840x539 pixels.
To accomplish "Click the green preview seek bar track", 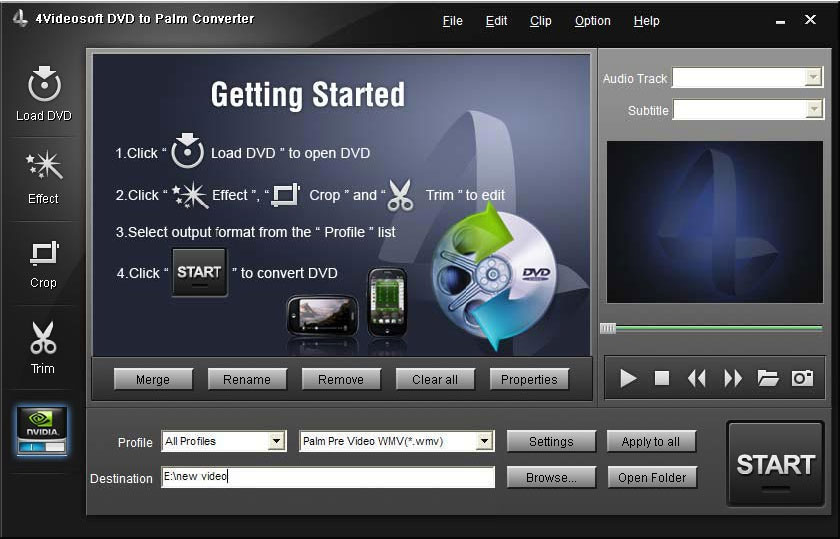I will [x=719, y=328].
